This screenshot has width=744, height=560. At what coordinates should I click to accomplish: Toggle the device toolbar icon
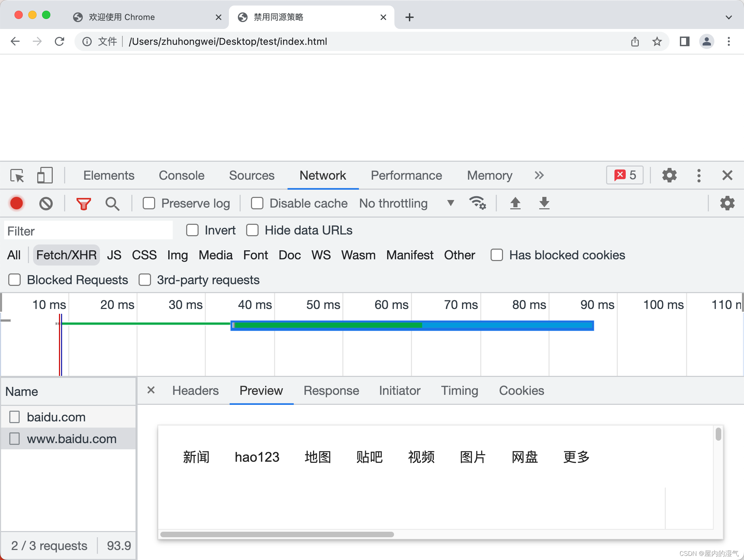[45, 176]
